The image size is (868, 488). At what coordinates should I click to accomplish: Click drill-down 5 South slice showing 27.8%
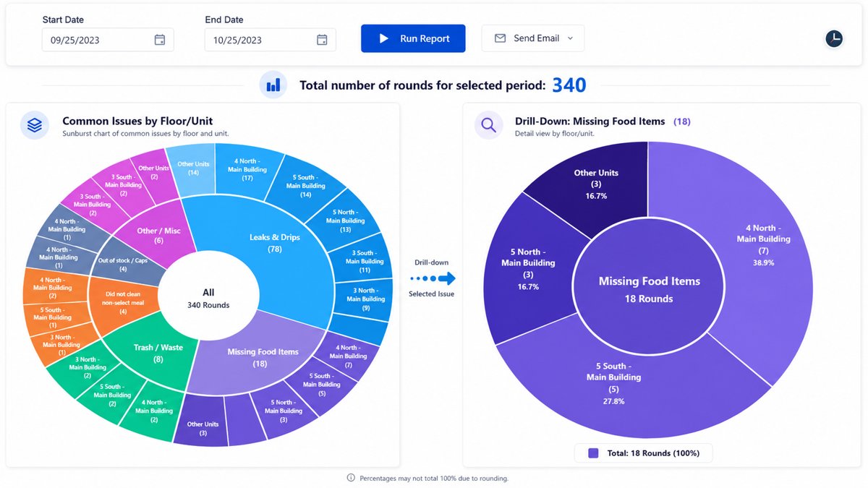tap(615, 383)
